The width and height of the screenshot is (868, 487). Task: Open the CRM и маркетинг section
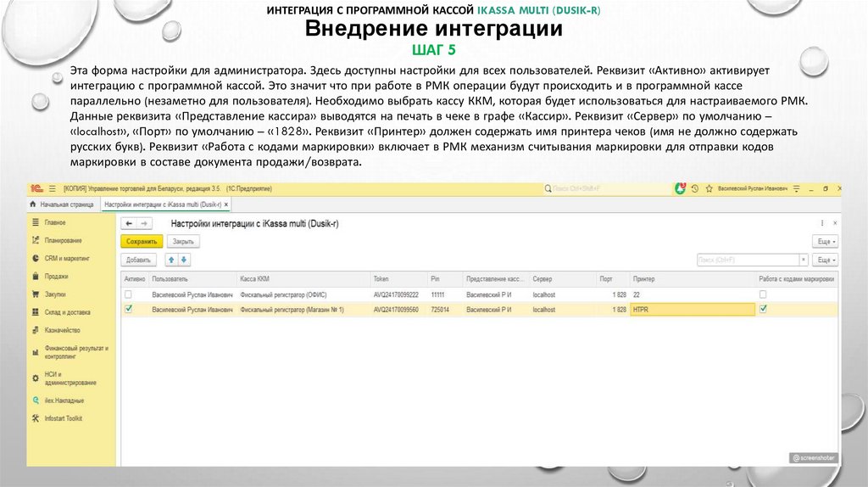click(x=66, y=258)
